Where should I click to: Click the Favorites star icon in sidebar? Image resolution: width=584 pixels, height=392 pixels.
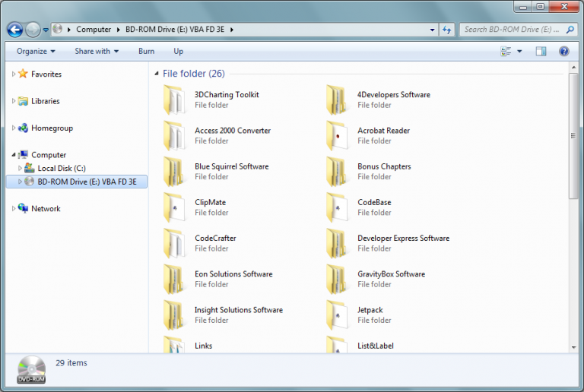24,74
